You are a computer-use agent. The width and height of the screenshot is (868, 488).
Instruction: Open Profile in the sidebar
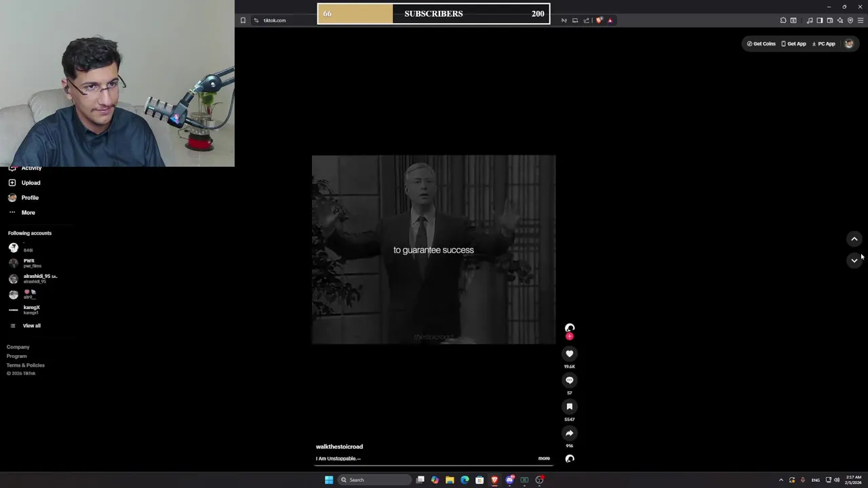pos(24,198)
